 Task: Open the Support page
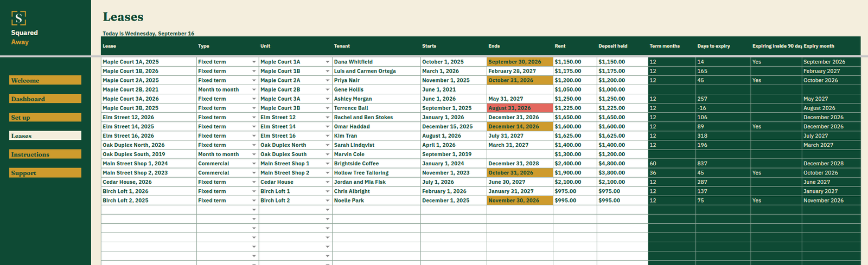tap(45, 173)
